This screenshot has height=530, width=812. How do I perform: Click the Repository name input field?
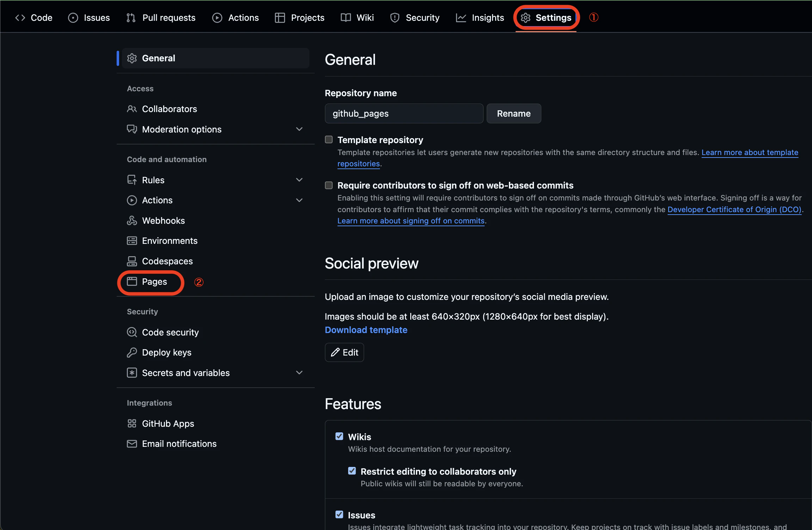[404, 113]
